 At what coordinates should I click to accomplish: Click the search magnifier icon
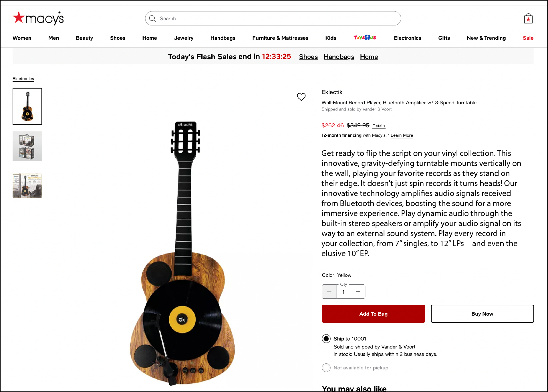point(152,18)
